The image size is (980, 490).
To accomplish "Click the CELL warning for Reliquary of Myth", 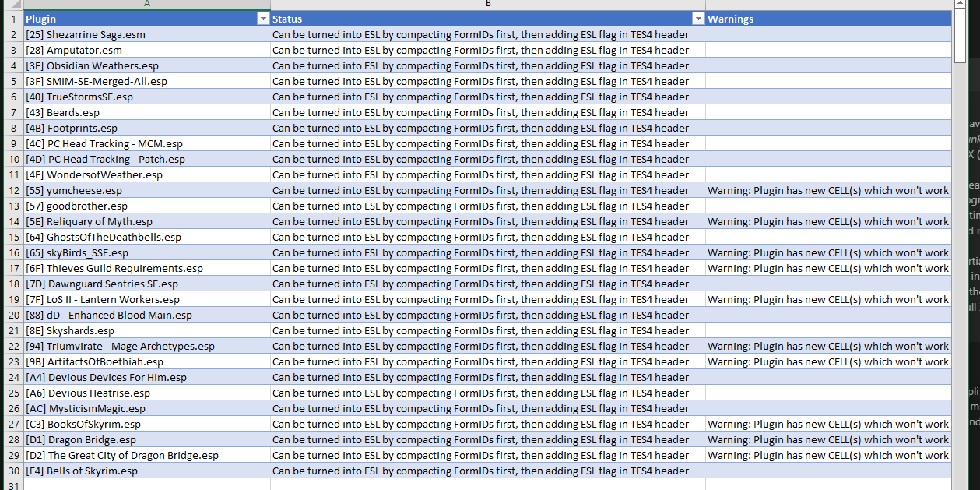I will [828, 221].
